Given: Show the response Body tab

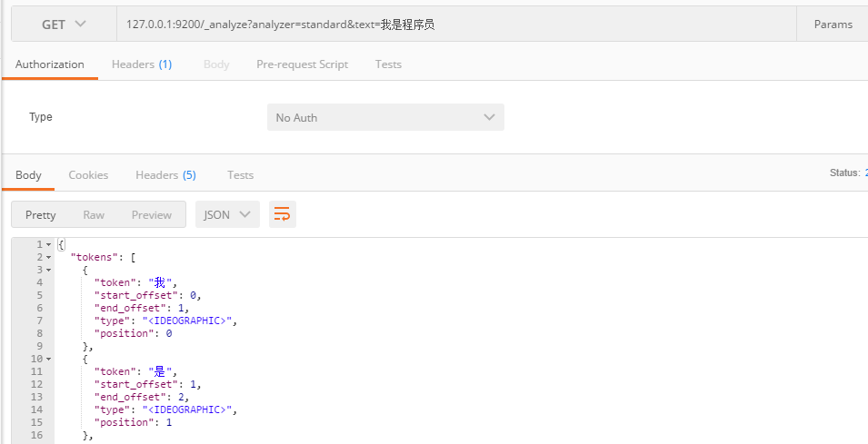Looking at the screenshot, I should pos(28,175).
